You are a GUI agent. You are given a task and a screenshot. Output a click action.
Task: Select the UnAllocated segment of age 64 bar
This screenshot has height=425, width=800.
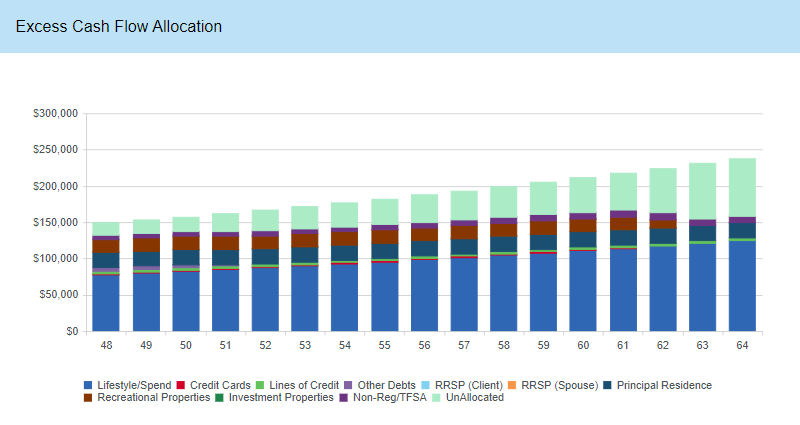[742, 187]
